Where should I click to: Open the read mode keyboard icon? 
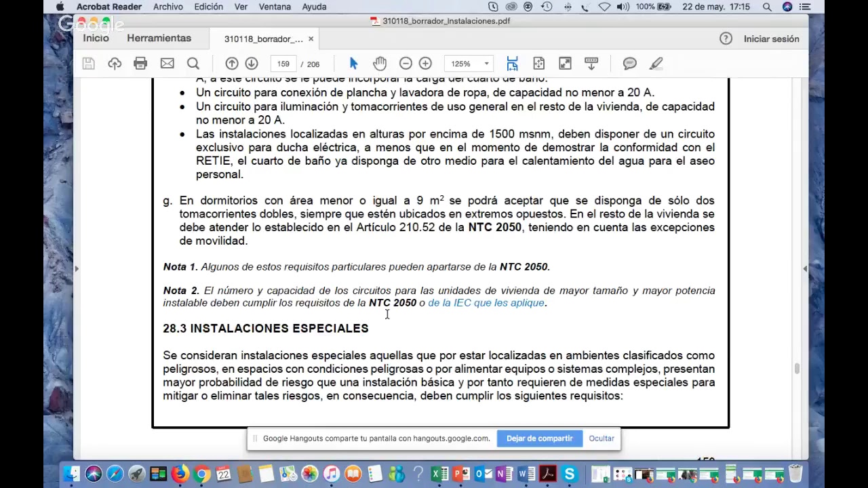[x=591, y=63]
